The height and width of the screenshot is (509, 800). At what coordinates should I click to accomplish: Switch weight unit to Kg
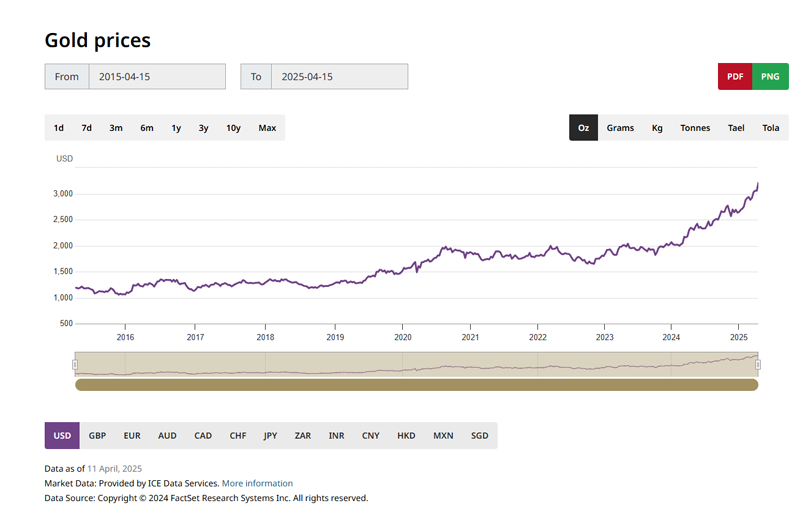coord(657,128)
